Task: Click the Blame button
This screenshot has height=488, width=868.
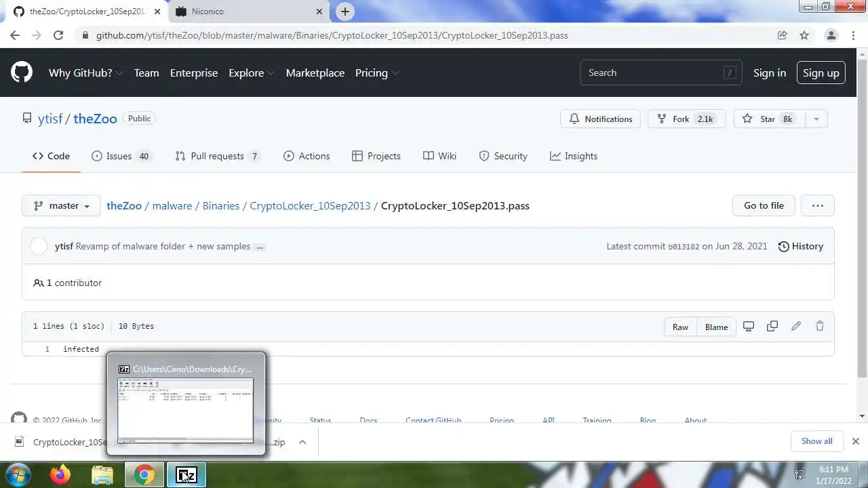Action: pyautogui.click(x=716, y=327)
